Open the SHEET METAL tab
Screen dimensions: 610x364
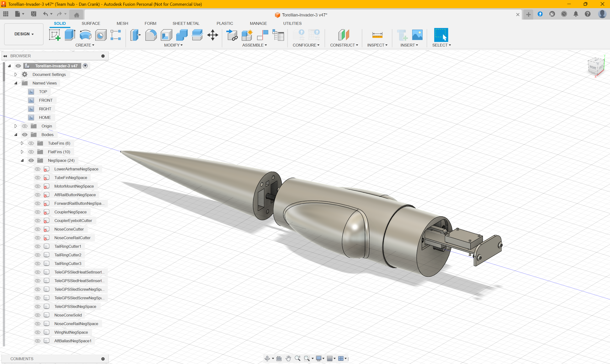coord(186,23)
